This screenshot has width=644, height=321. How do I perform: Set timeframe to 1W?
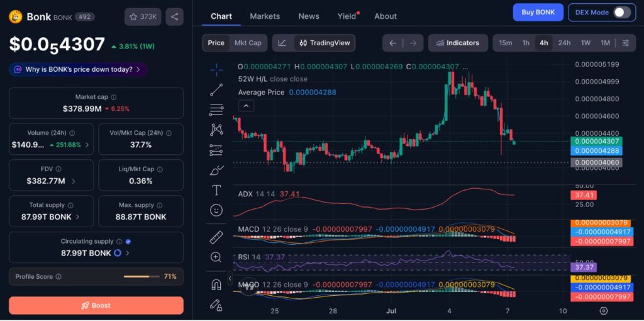point(586,43)
